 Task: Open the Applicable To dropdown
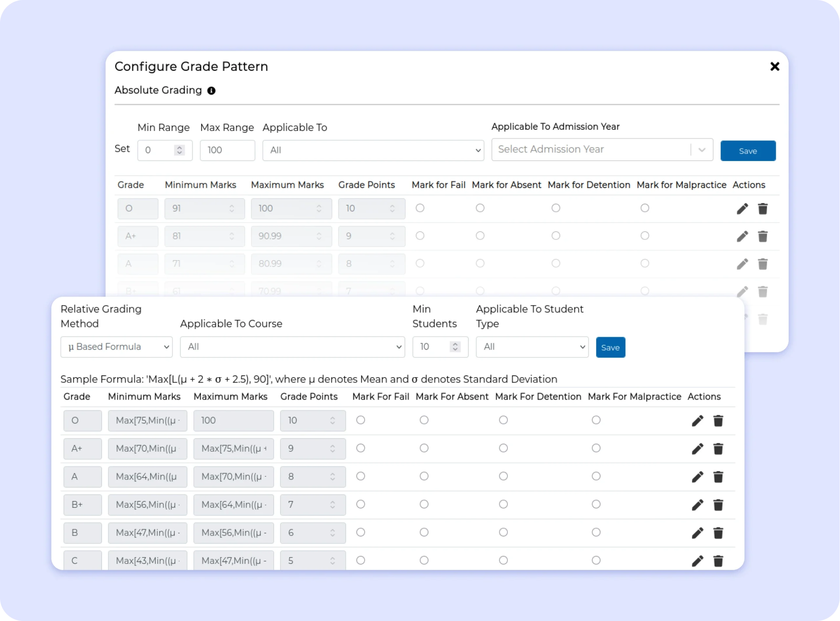(x=373, y=150)
